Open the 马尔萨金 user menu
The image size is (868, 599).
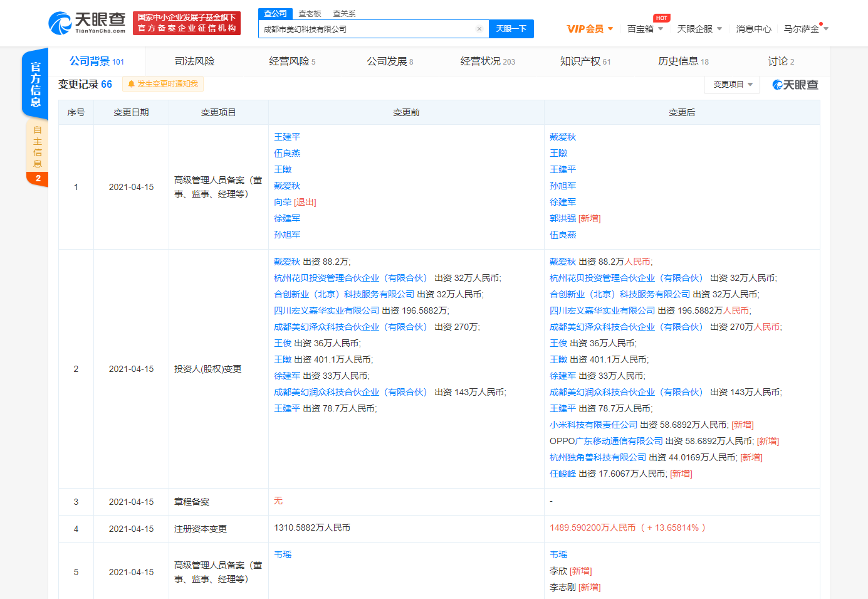tap(806, 29)
